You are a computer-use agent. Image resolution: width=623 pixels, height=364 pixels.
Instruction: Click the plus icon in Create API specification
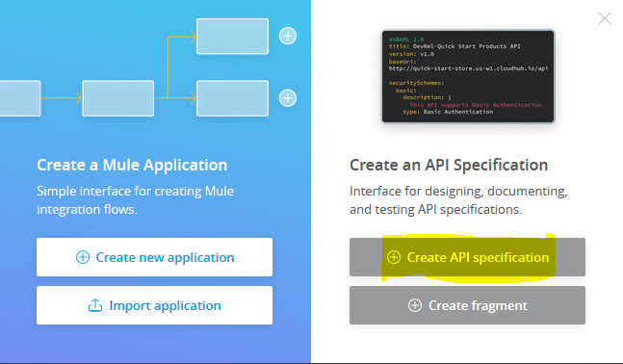[x=394, y=257]
